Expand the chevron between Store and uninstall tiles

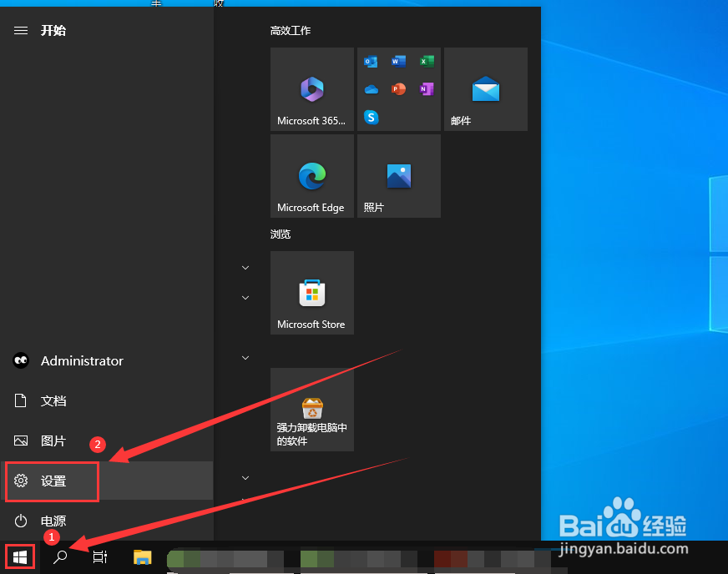[245, 358]
